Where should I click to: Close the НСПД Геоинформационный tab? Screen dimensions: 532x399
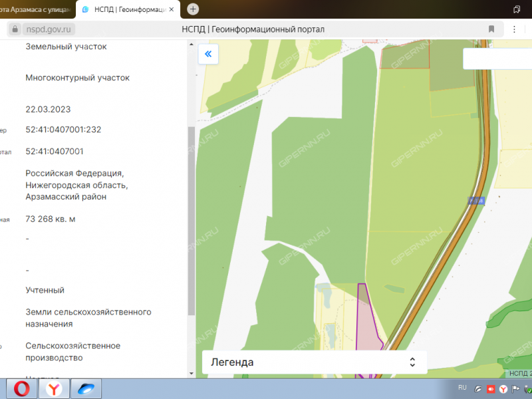click(173, 9)
